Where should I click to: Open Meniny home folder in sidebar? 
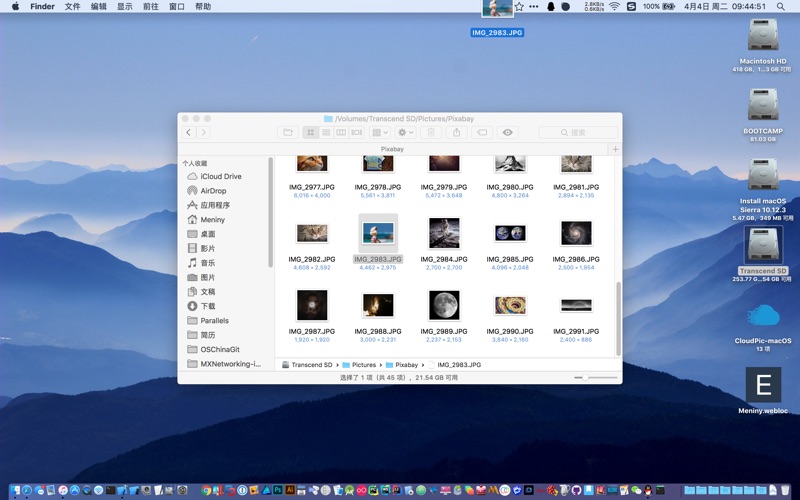pos(212,220)
